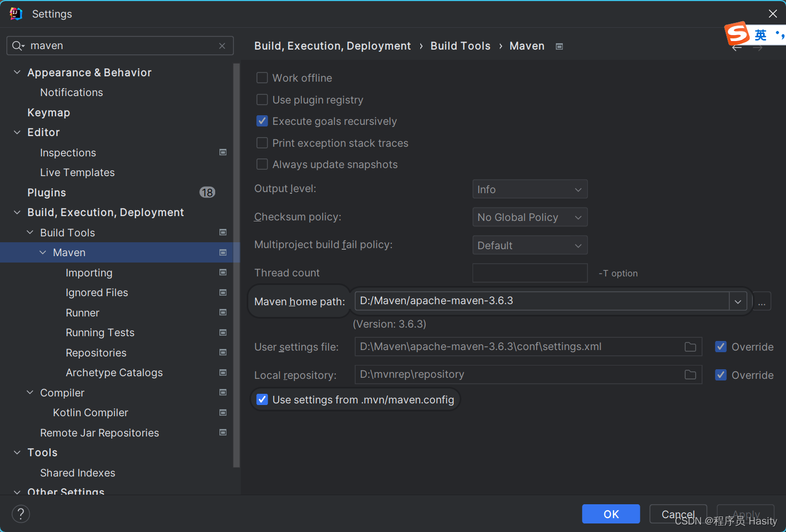The height and width of the screenshot is (532, 786).
Task: Select Keymap in the settings tree
Action: (x=49, y=113)
